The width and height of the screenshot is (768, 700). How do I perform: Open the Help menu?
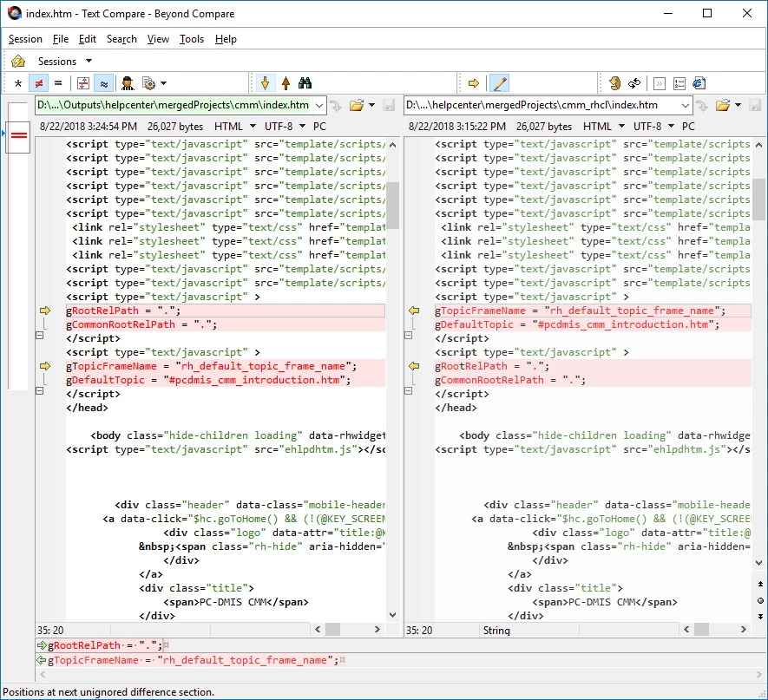[226, 39]
